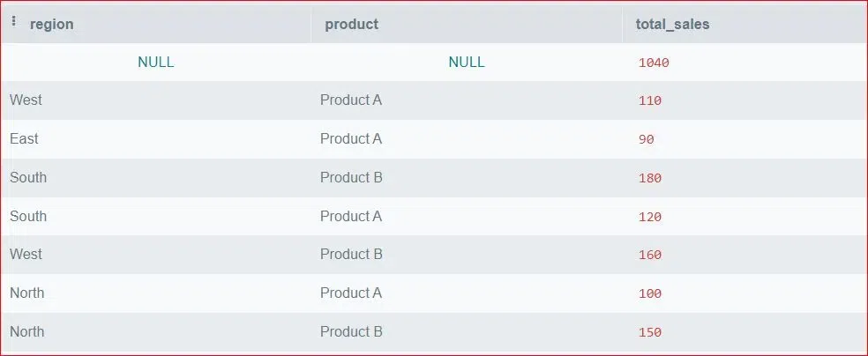Image resolution: width=868 pixels, height=356 pixels.
Task: Select the last North region cell
Action: [26, 331]
